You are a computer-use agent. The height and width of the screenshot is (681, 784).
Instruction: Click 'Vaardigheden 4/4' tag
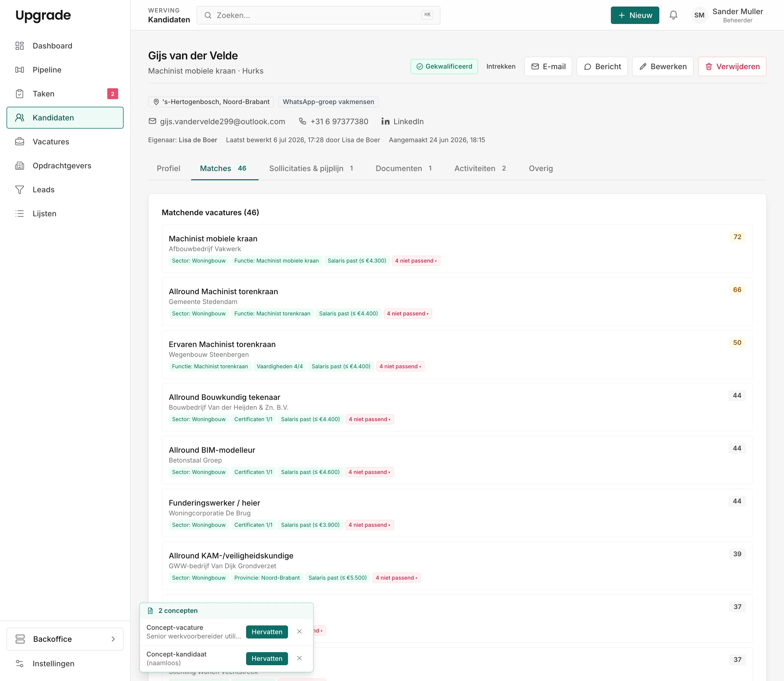click(280, 366)
